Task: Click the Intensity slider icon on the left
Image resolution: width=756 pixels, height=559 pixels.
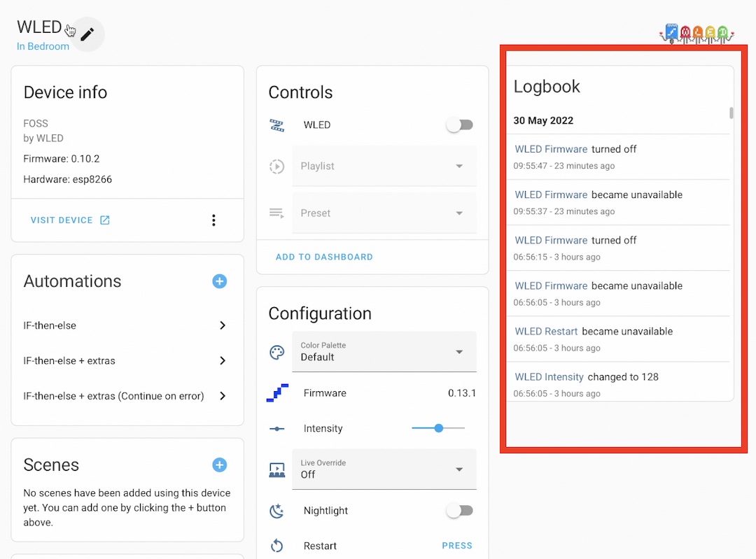Action: [276, 429]
